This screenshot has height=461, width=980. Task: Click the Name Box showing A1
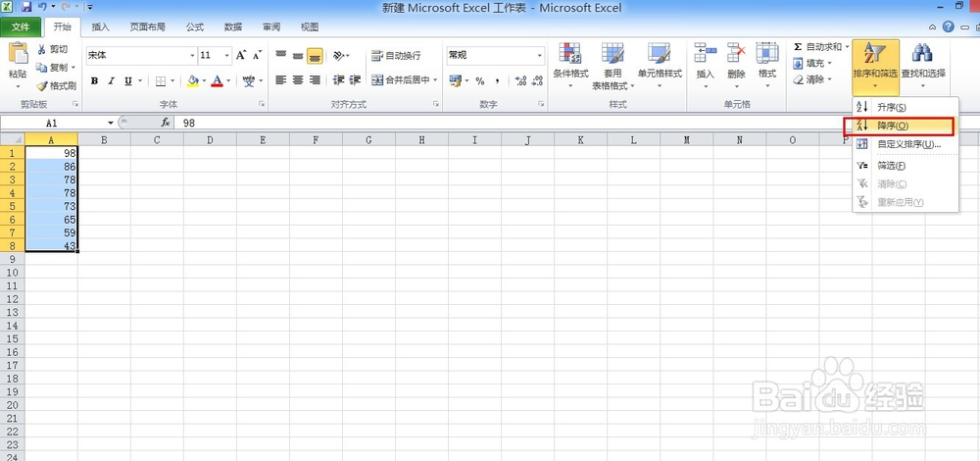(51, 124)
